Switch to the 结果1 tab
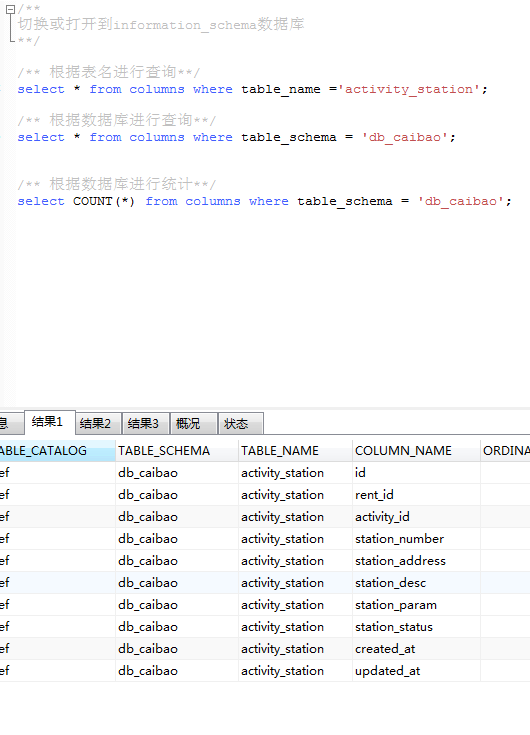This screenshot has width=530, height=735. [50, 422]
